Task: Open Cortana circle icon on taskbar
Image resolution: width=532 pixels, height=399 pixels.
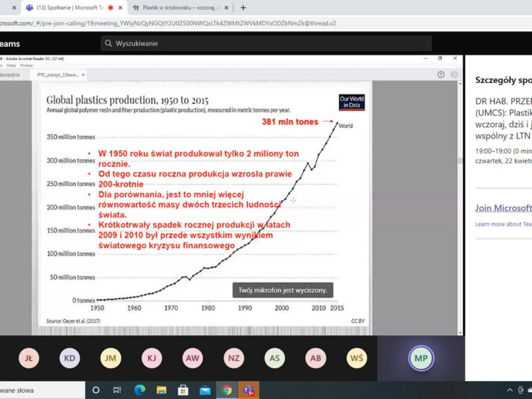Action: tap(96, 390)
